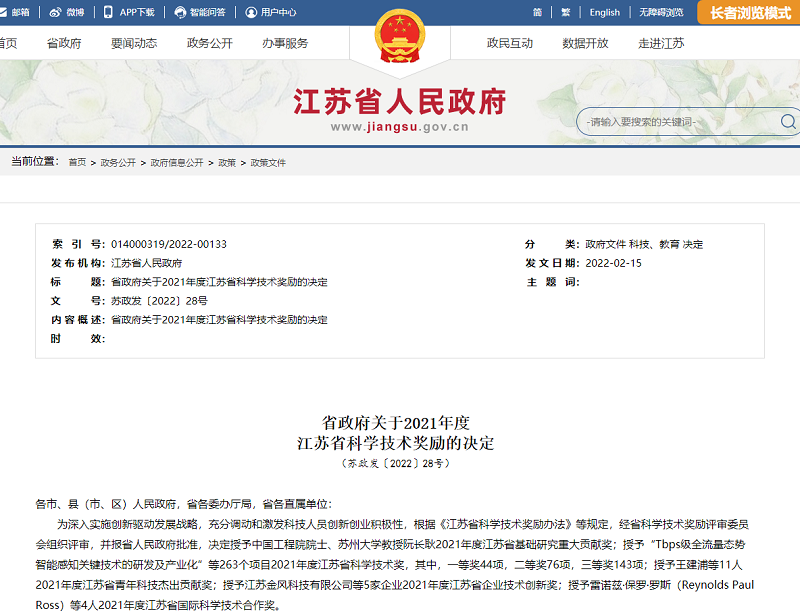Click 政府信息公开 in the breadcrumb
800x613 pixels.
tap(177, 163)
